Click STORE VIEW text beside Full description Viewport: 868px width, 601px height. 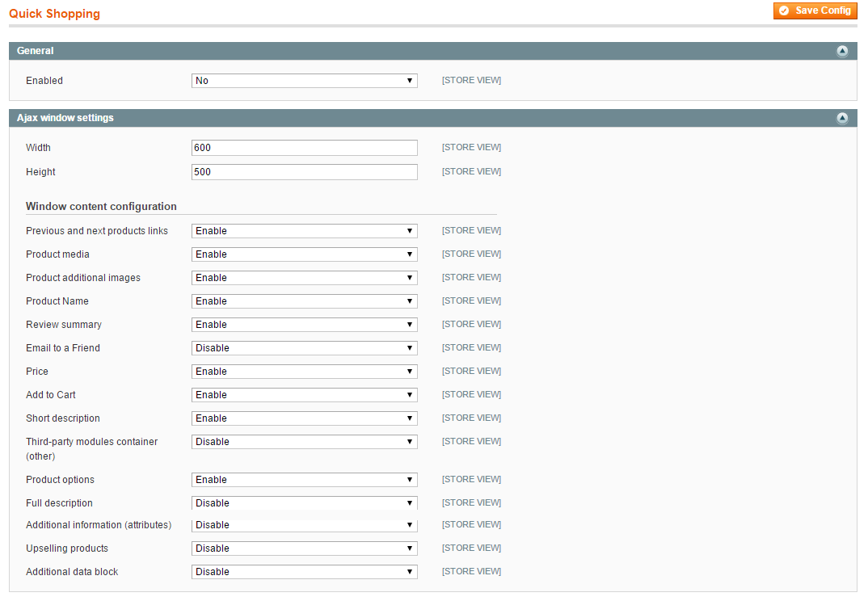(x=472, y=503)
